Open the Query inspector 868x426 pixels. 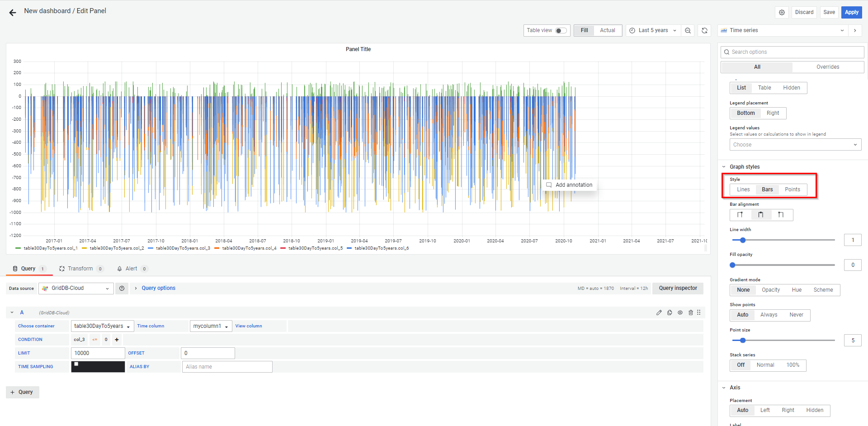pos(678,288)
